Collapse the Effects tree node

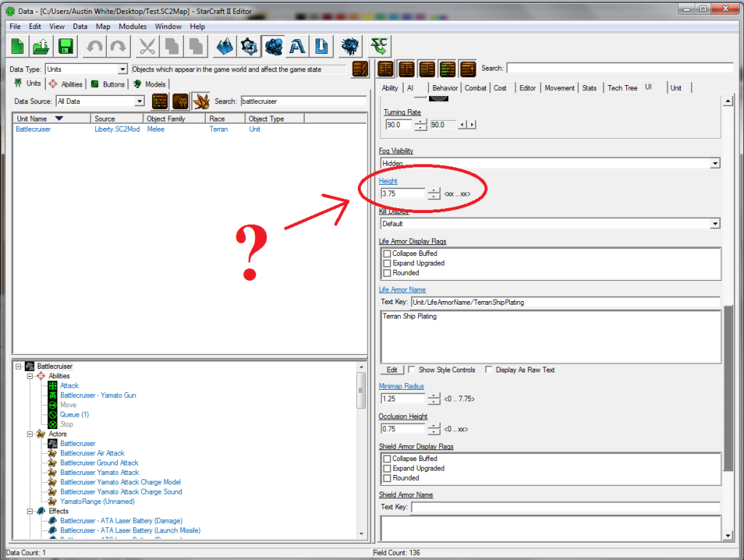pyautogui.click(x=30, y=511)
